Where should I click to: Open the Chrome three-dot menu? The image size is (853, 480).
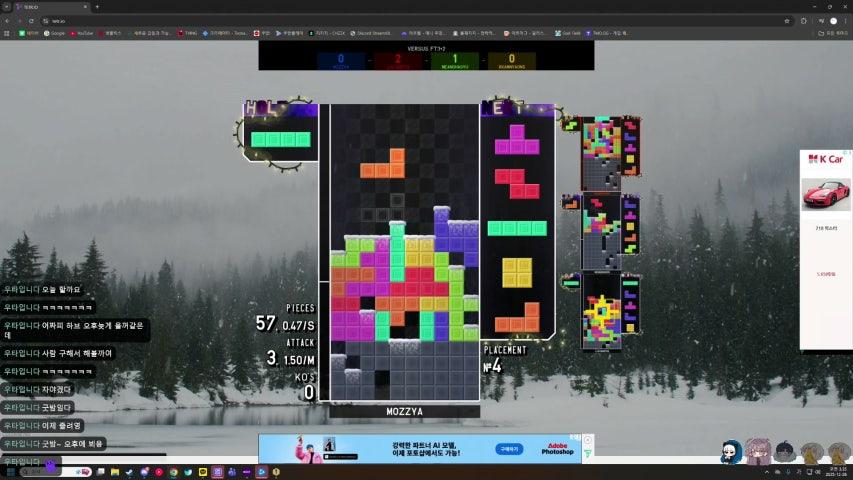click(x=845, y=20)
